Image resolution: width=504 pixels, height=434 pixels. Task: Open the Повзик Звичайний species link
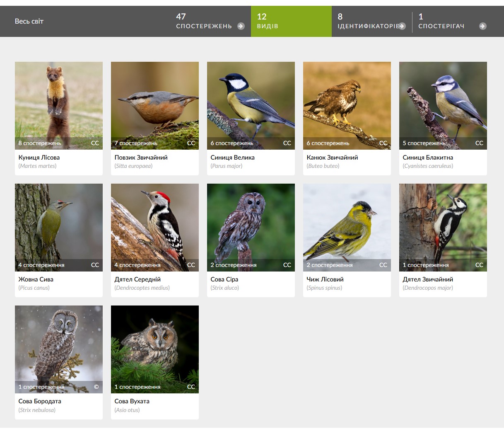point(141,158)
